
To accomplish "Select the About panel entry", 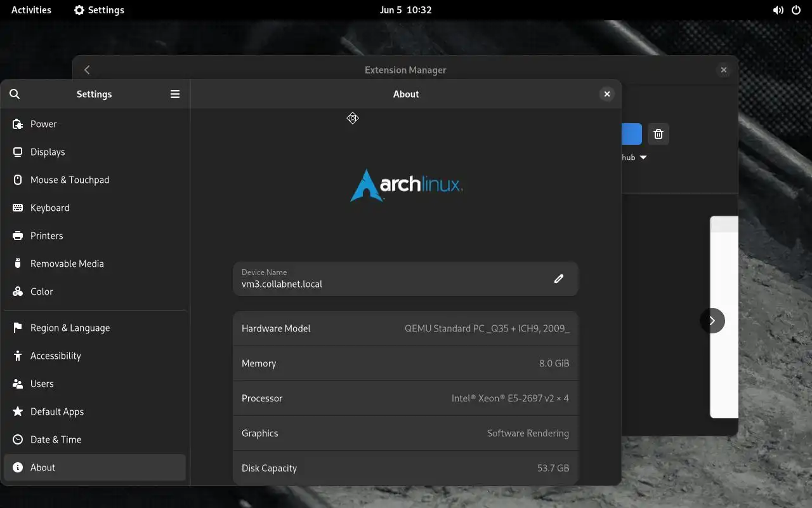I will (x=95, y=467).
